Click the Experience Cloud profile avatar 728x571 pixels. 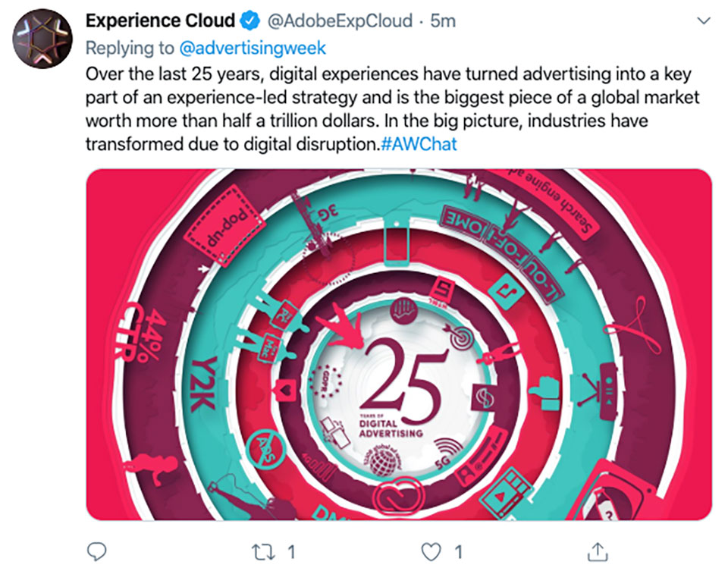point(42,39)
